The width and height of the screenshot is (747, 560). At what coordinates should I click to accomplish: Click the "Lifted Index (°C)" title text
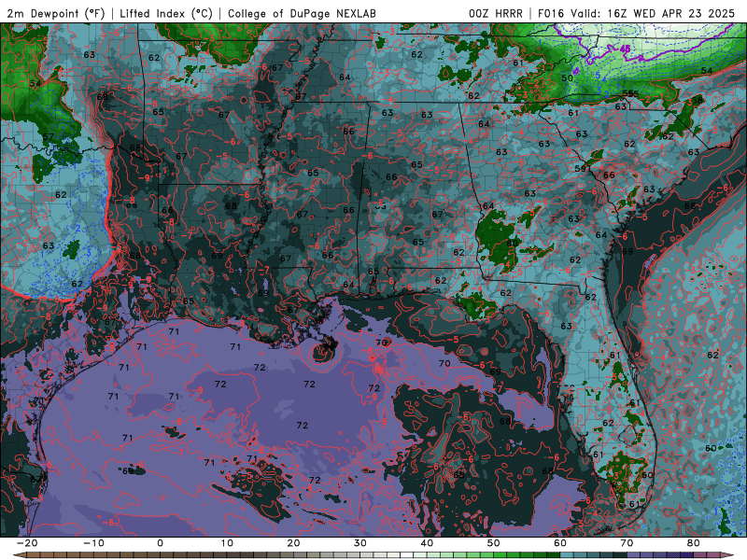(166, 13)
